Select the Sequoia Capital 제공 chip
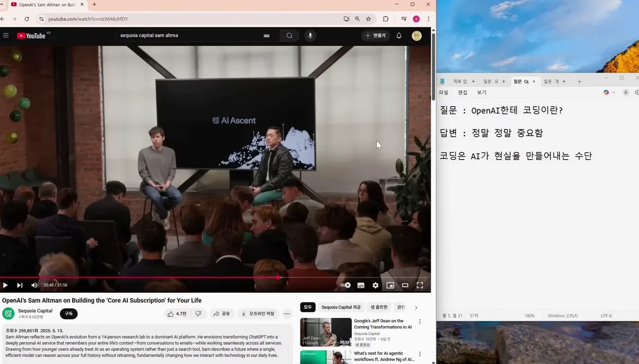Screen dimensions: 639x364 [x=341, y=307]
